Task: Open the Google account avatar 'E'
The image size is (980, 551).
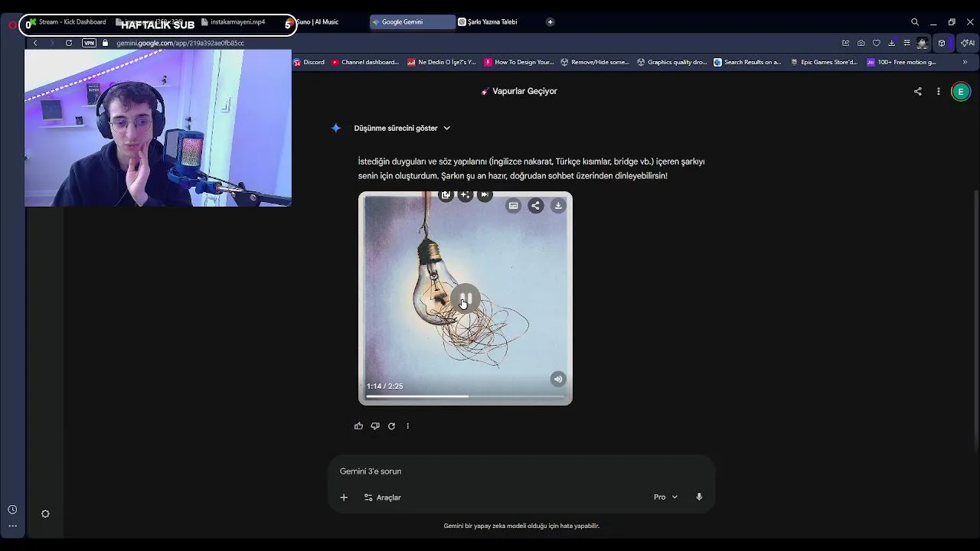Action: coord(960,91)
